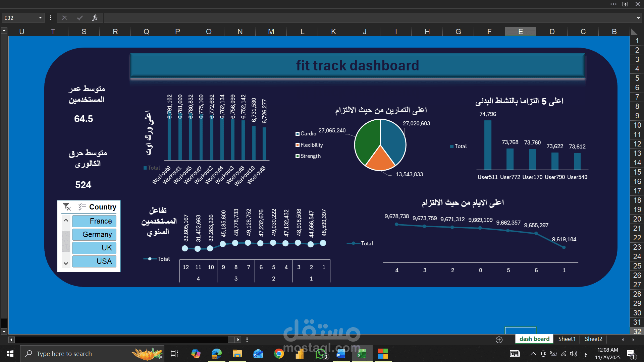Open Microsoft Word from the taskbar
Screen dimensions: 644x362
click(341, 353)
